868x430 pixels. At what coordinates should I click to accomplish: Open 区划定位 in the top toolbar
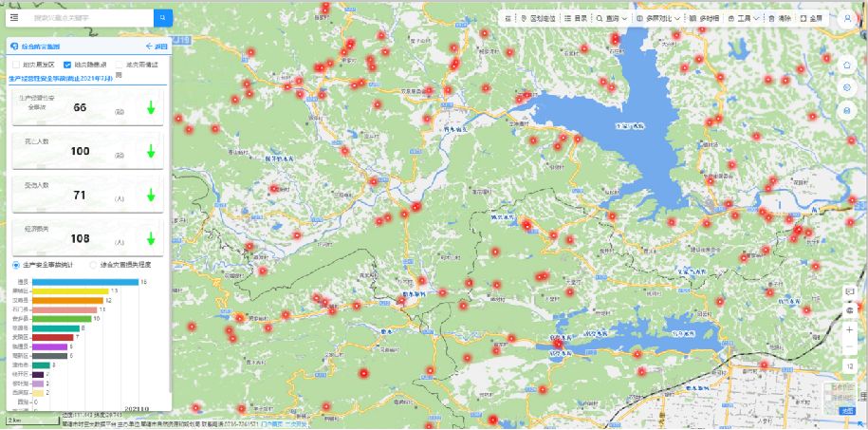tap(538, 18)
